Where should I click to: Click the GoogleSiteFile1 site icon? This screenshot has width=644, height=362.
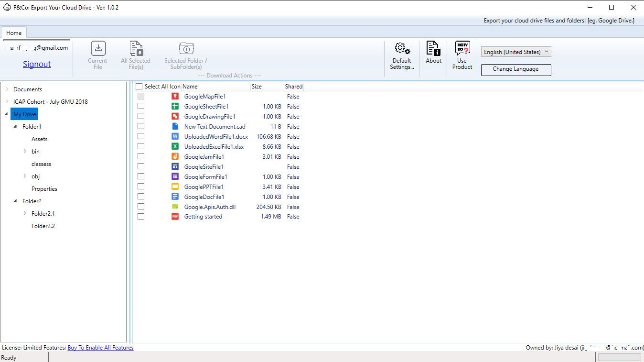[175, 167]
